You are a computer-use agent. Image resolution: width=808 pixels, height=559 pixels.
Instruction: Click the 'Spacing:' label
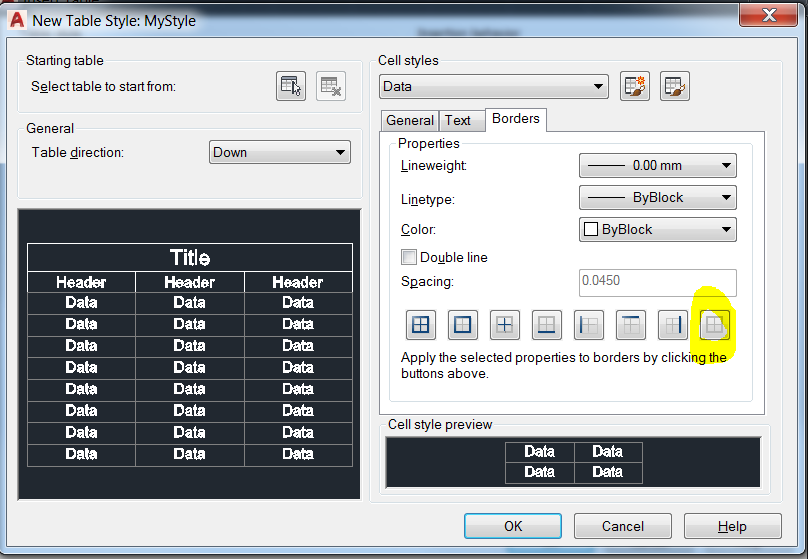427,282
